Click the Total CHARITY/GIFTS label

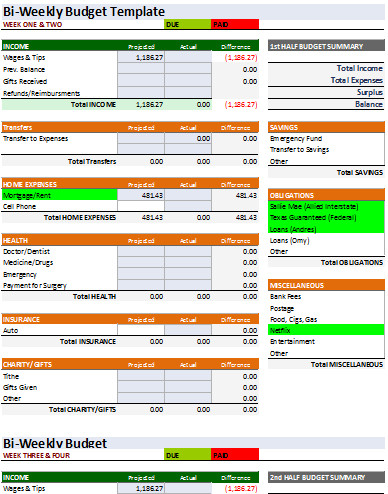pos(82,409)
